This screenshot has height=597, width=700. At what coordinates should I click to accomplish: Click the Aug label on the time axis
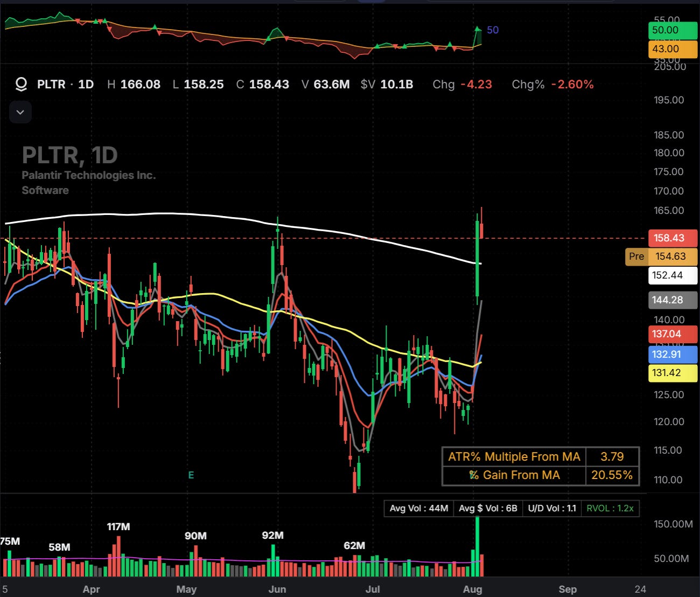click(x=473, y=589)
